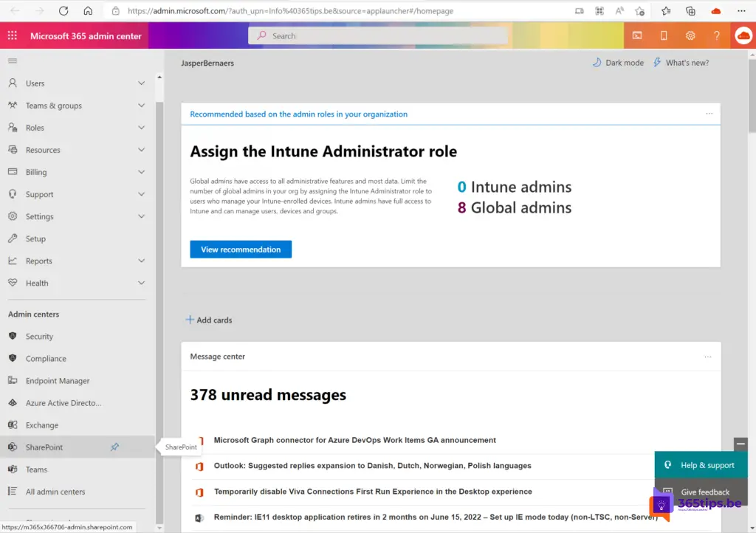Open the app launcher waffle icon
Screen dimensions: 756x533
point(12,35)
